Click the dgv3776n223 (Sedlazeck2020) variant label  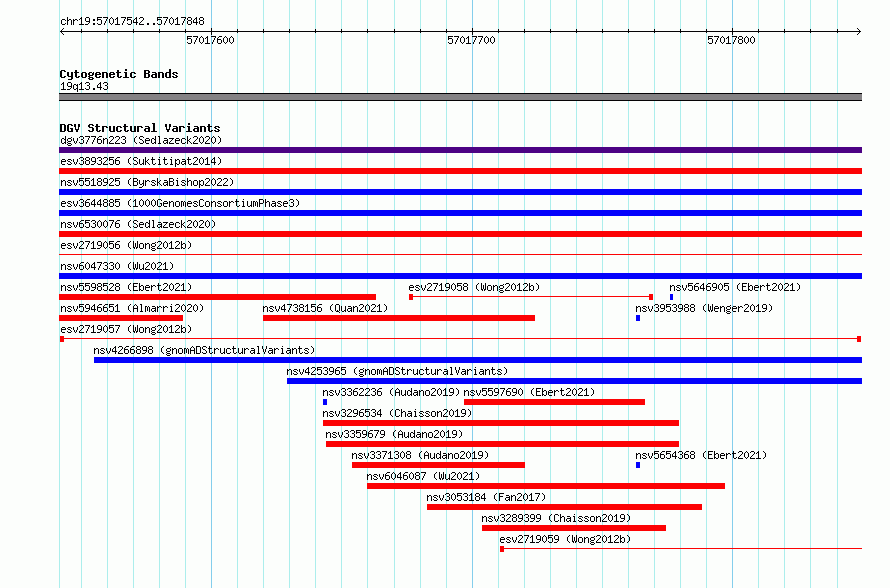141,140
